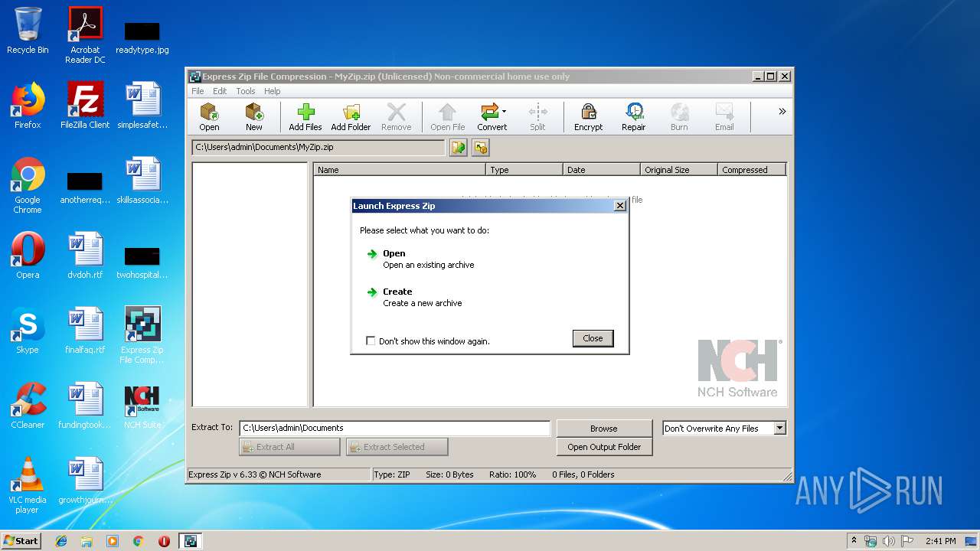The width and height of the screenshot is (980, 551).
Task: Select the Add Folder toolbar icon
Action: 351,117
